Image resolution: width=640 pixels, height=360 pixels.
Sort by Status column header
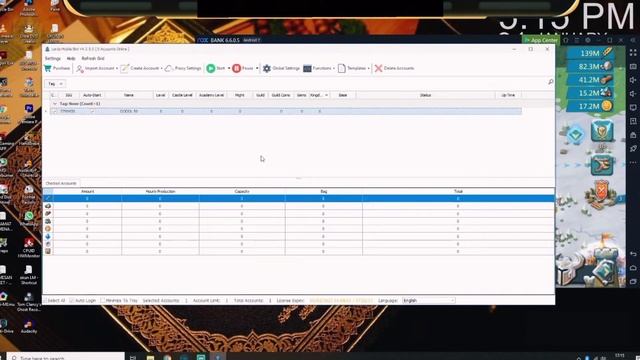(425, 95)
